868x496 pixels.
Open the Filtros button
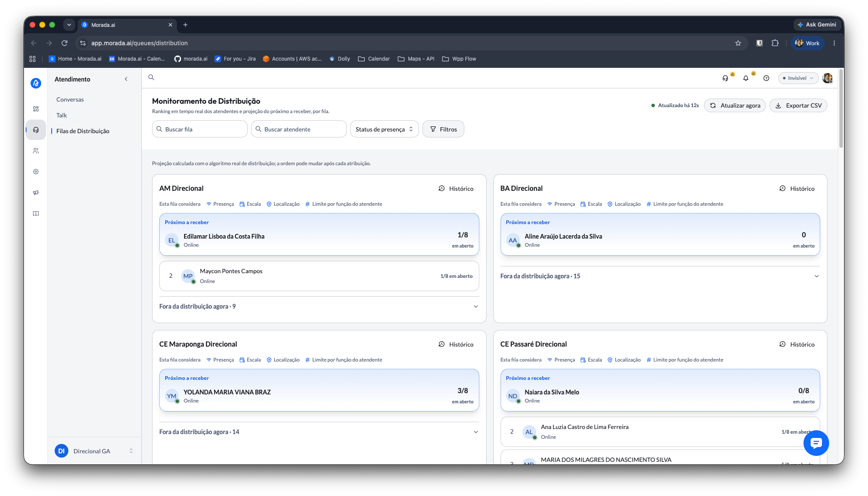443,129
